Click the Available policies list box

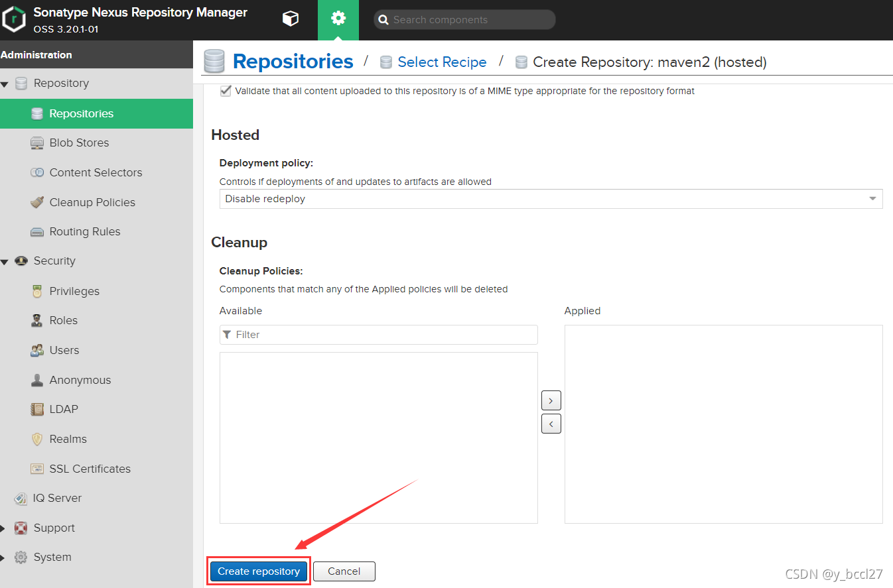(379, 438)
